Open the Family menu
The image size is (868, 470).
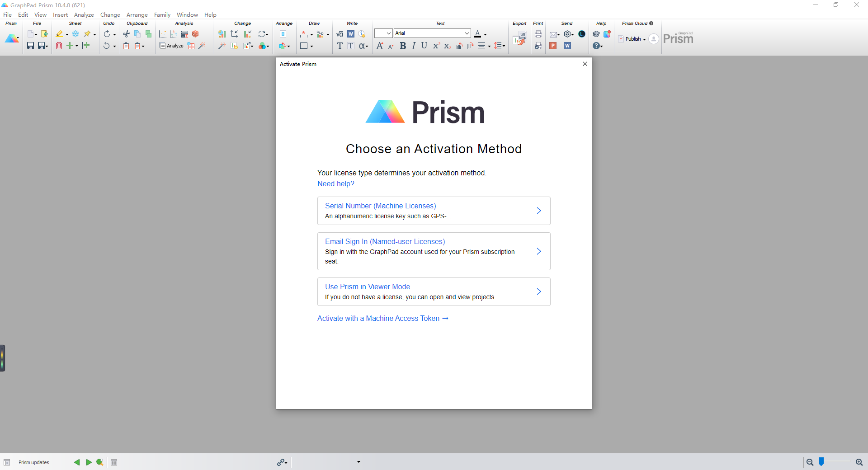pos(162,15)
